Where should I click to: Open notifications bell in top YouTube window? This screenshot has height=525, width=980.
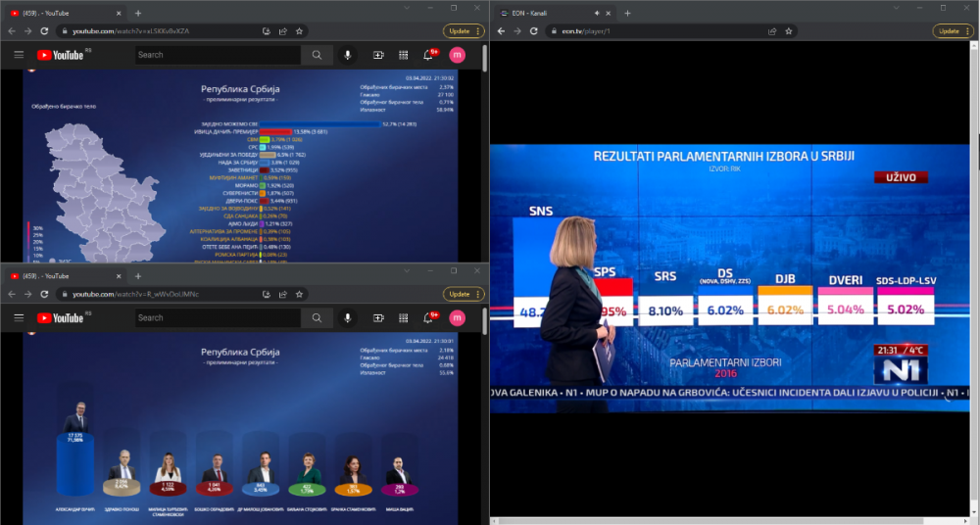click(x=428, y=55)
